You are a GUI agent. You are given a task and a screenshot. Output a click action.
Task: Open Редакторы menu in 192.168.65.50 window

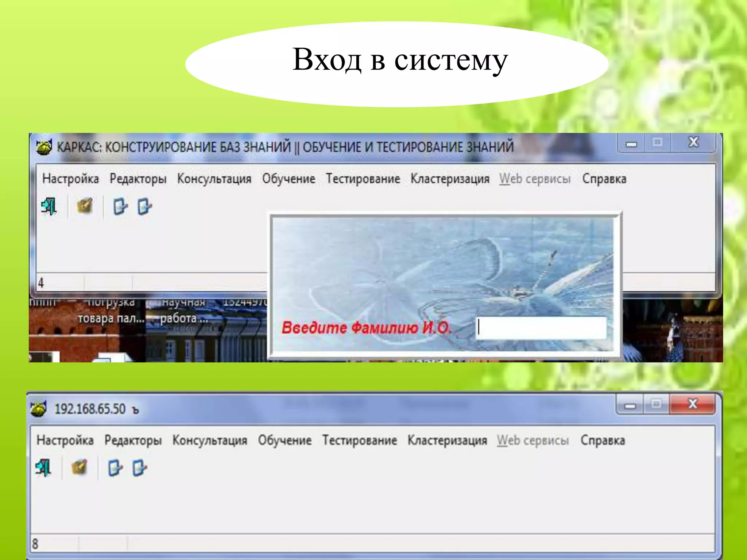click(x=133, y=440)
